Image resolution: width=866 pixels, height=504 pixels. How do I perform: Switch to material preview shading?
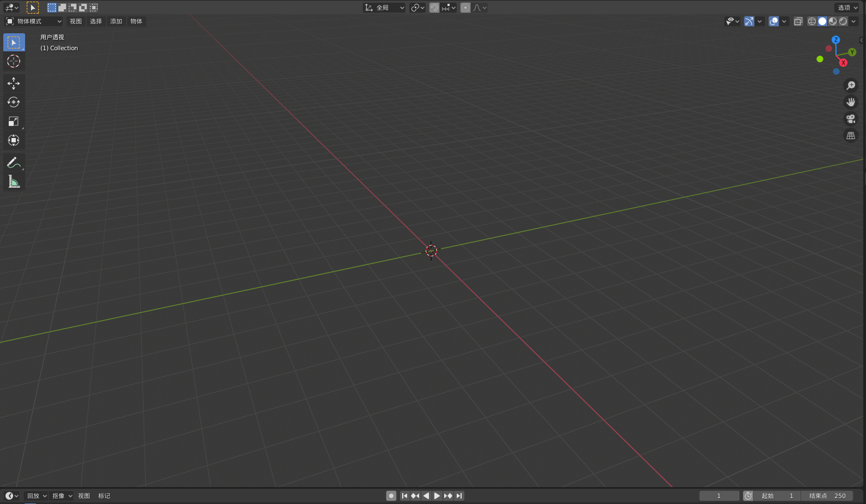(x=833, y=21)
